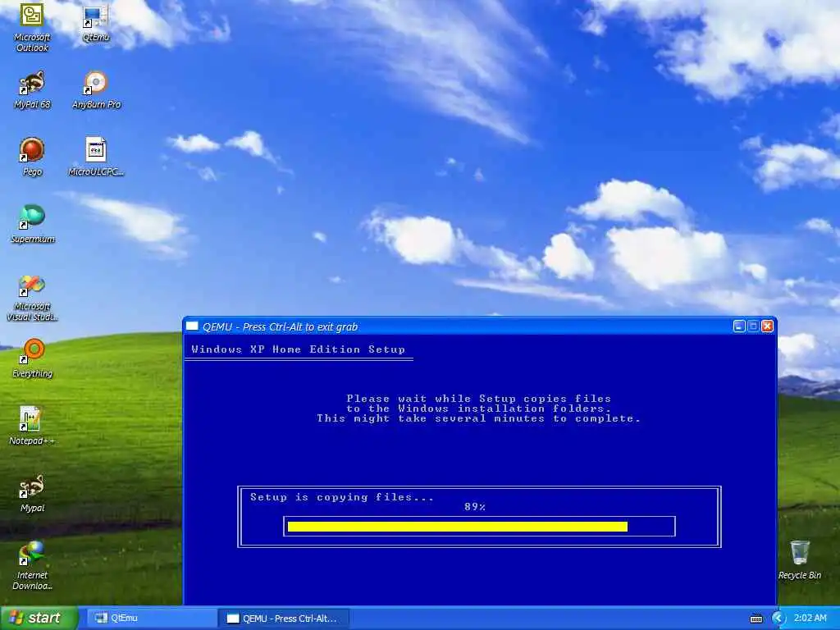Screen dimensions: 840x630
Task: Click 'Please wait while Setup copies files'
Action: coord(478,399)
